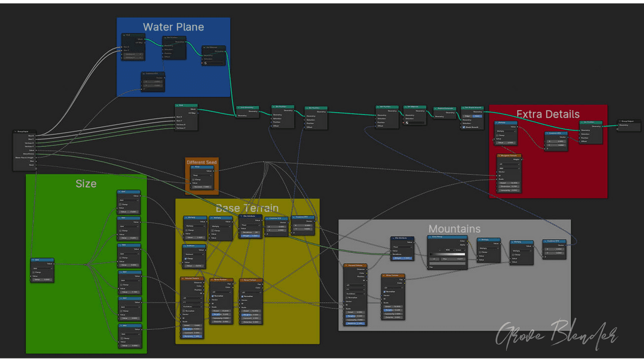Collapse the Noise Texture node in Mountains
The width and height of the screenshot is (644, 362).
click(384, 275)
